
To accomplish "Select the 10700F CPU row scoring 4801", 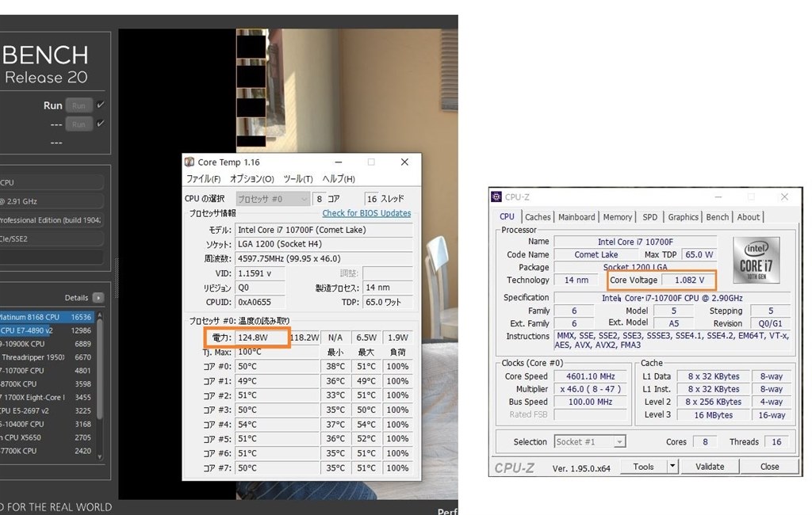I will [47, 371].
